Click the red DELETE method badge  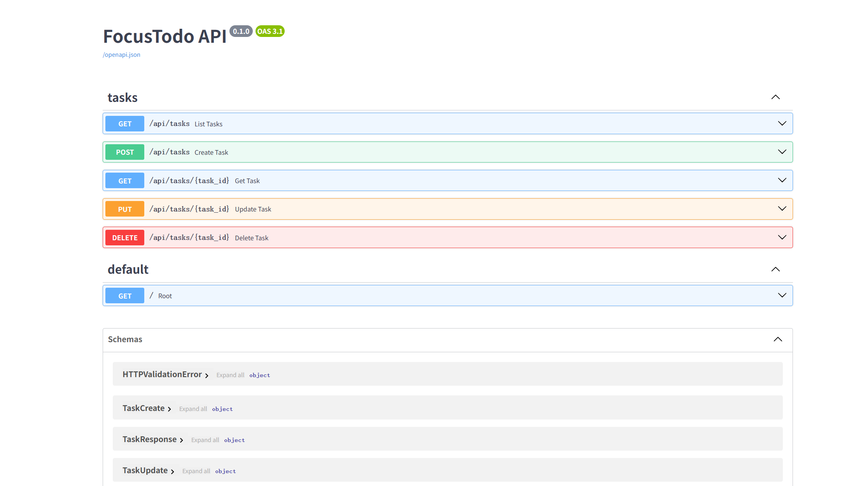click(125, 238)
